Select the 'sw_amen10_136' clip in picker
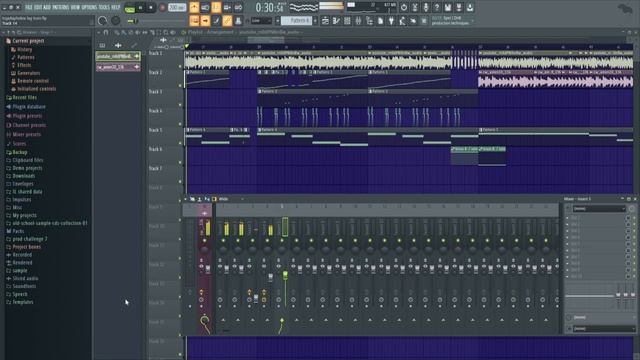Viewport: 640px width, 360px height. 118,67
